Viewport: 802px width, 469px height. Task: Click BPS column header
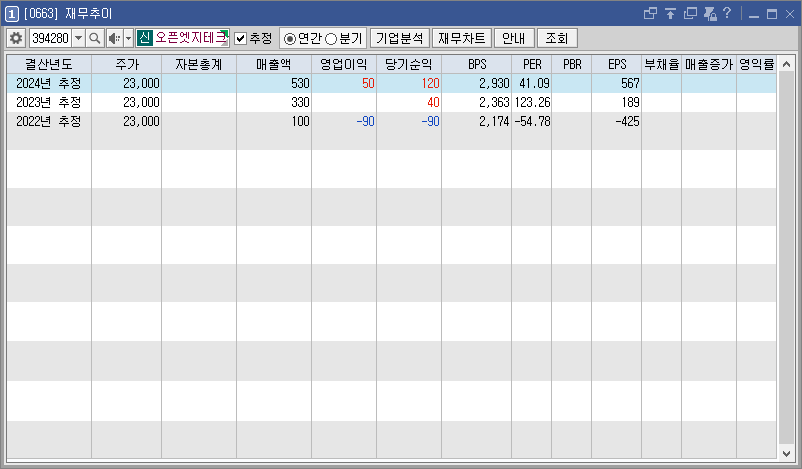(x=477, y=64)
